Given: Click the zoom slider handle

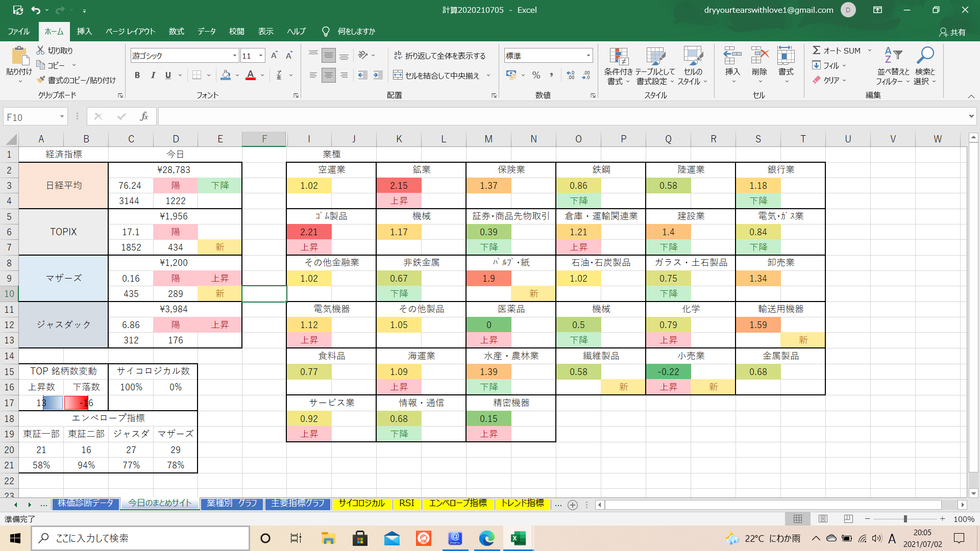Looking at the screenshot, I should click(905, 519).
